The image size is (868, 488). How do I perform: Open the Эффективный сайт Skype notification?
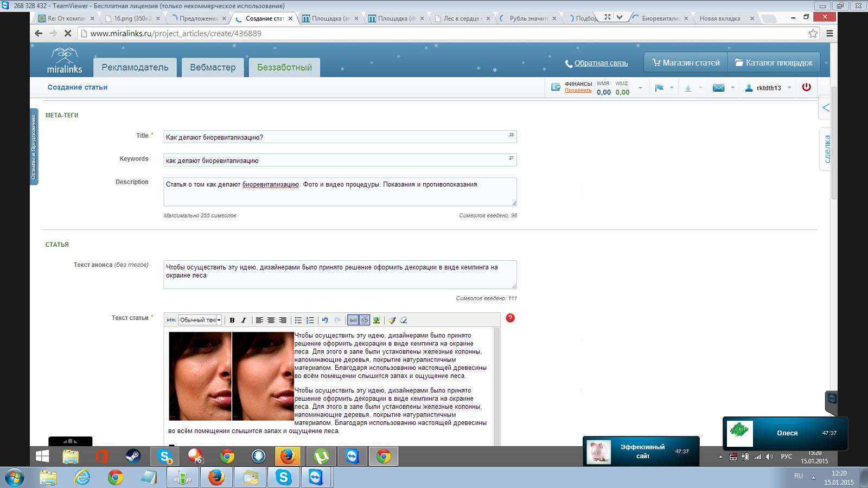tap(641, 451)
